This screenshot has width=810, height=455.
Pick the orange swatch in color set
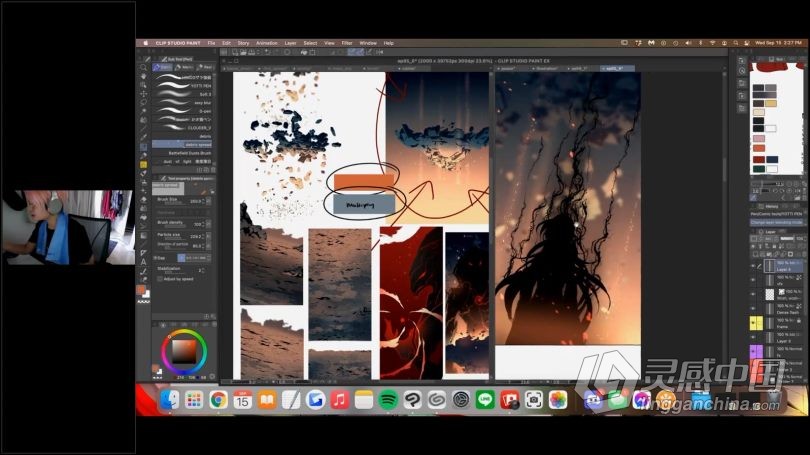click(758, 148)
